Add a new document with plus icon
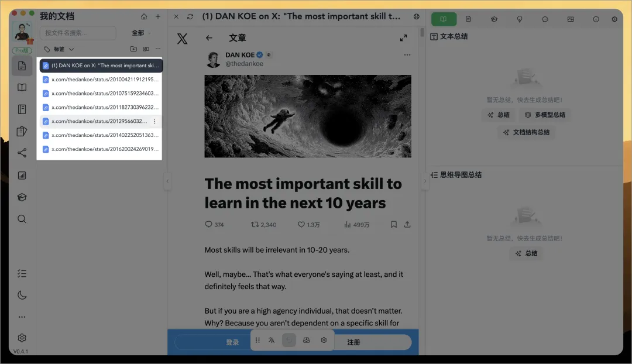The width and height of the screenshot is (632, 364). [157, 16]
